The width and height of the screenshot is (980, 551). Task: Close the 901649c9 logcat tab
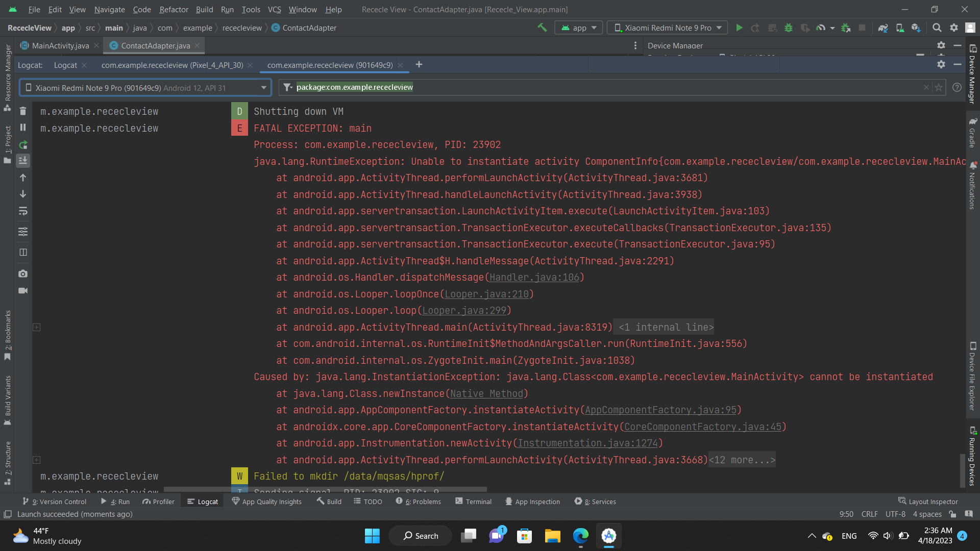coord(400,65)
